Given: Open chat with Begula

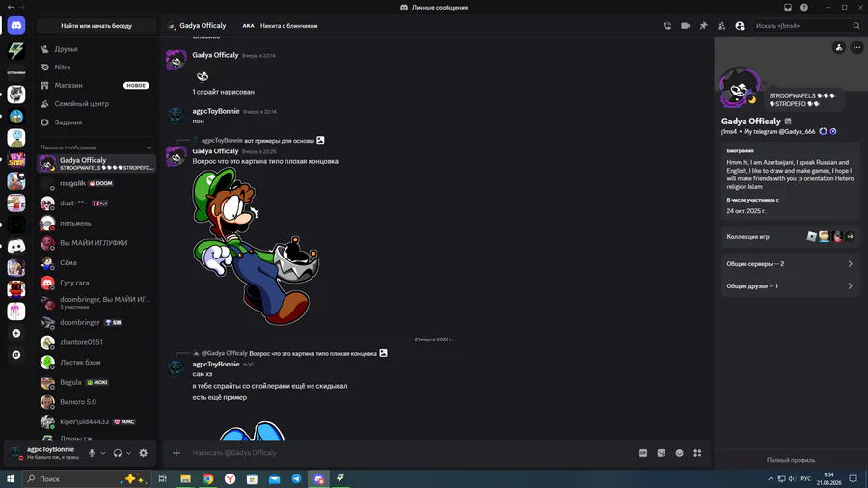Looking at the screenshot, I should 96,382.
